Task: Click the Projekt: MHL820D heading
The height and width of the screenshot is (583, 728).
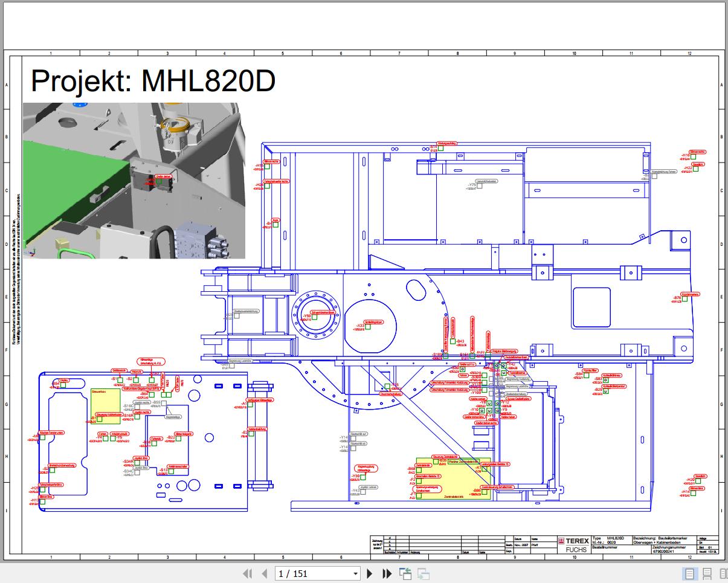Action: 153,80
